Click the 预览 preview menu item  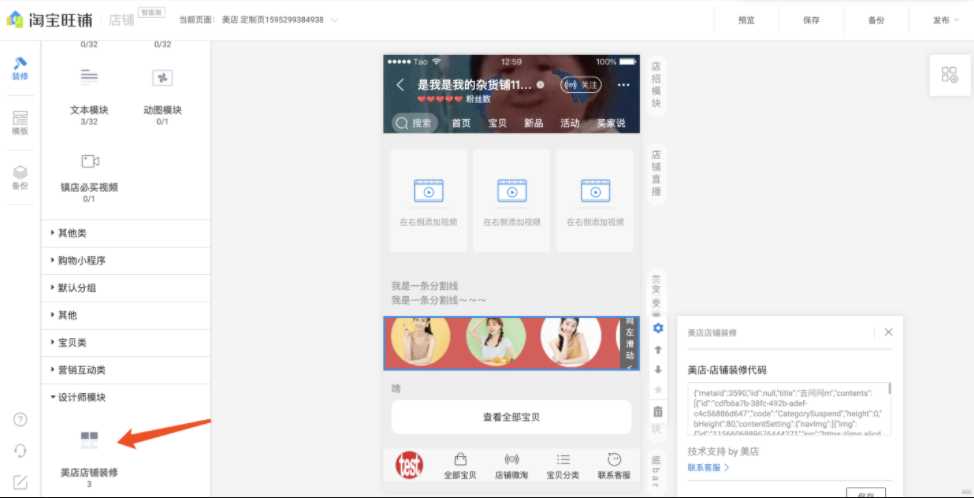tap(746, 20)
